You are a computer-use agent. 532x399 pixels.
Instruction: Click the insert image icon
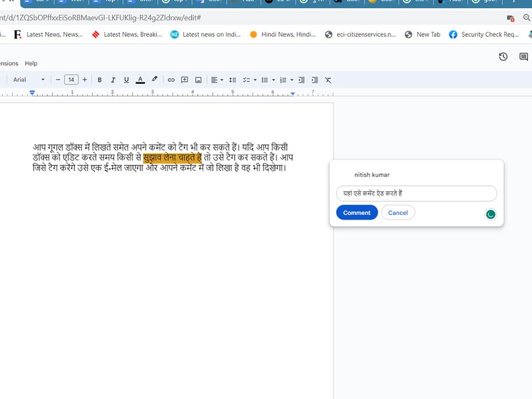(x=198, y=80)
